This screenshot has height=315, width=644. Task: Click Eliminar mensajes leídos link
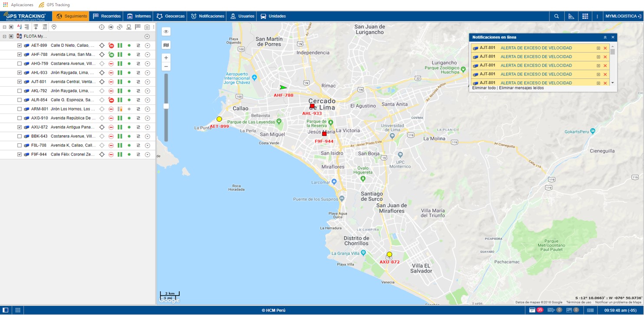(x=521, y=88)
